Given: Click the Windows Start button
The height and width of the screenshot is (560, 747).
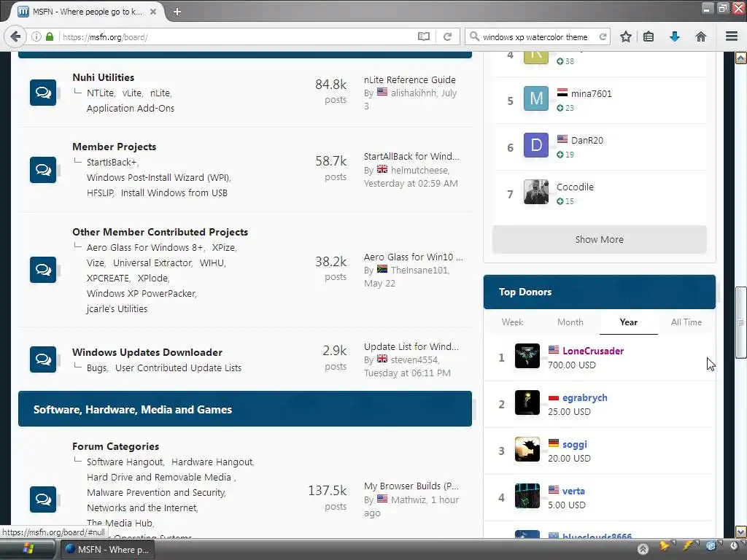Looking at the screenshot, I should [28, 549].
